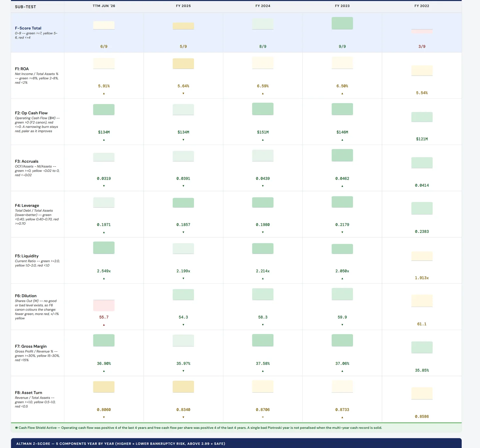Click the F6: Dilution row label

pos(26,296)
